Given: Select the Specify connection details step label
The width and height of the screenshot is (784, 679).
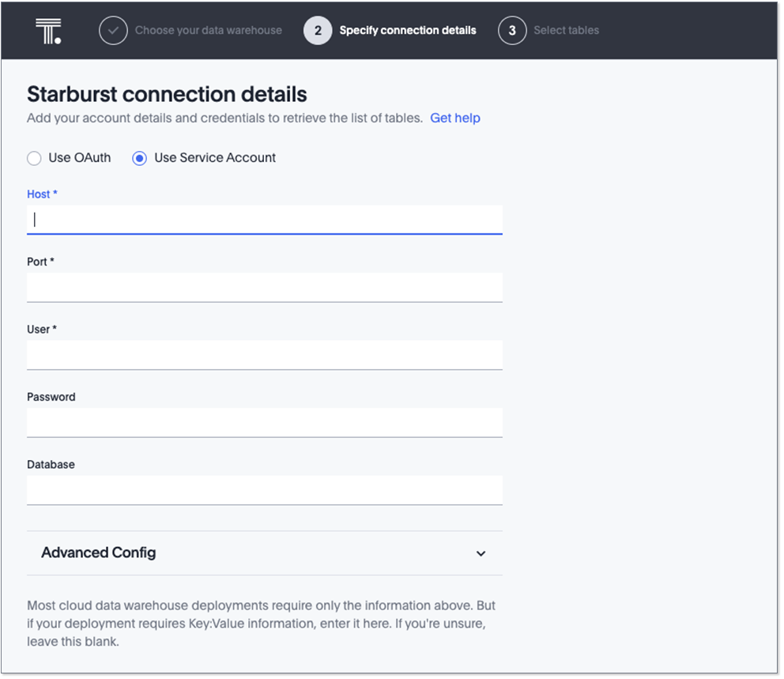Looking at the screenshot, I should click(x=408, y=31).
